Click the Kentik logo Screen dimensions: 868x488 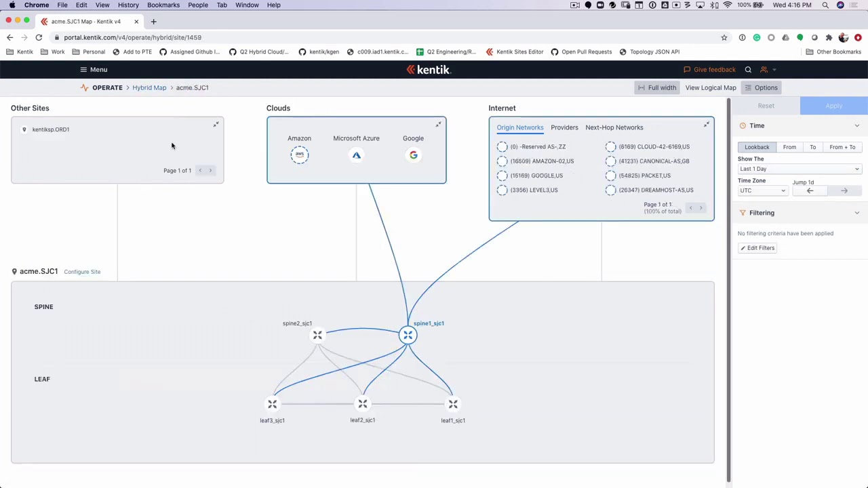428,70
